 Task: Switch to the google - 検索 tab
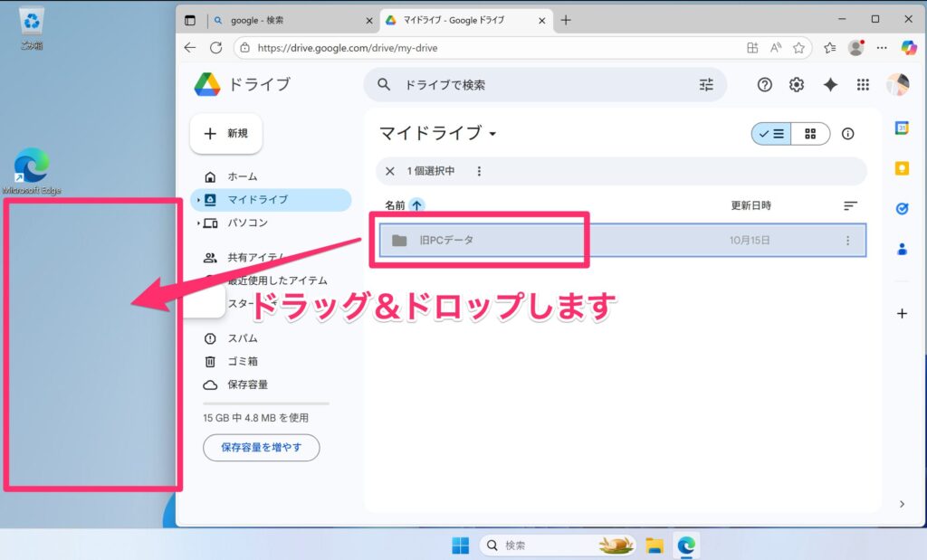288,20
